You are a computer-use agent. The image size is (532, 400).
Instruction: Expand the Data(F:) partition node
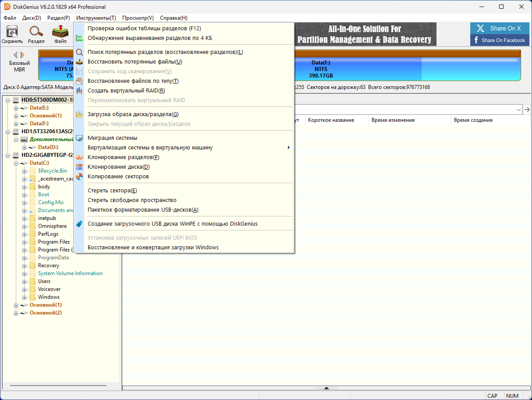(x=16, y=124)
